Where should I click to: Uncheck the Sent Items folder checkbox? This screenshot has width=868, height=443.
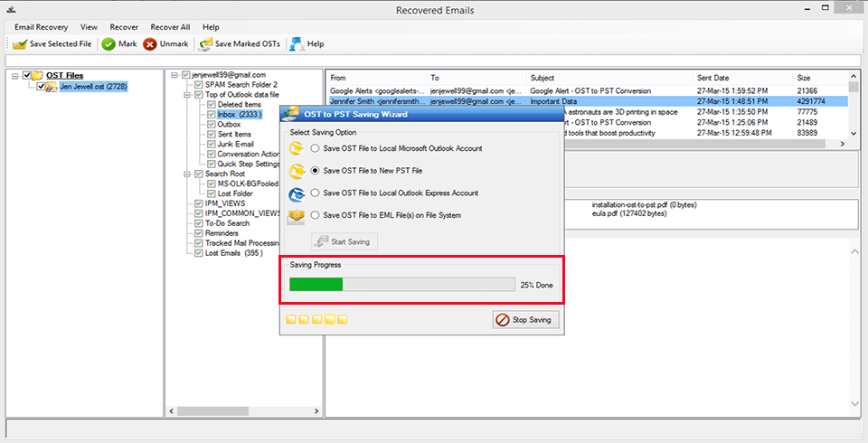pos(211,135)
